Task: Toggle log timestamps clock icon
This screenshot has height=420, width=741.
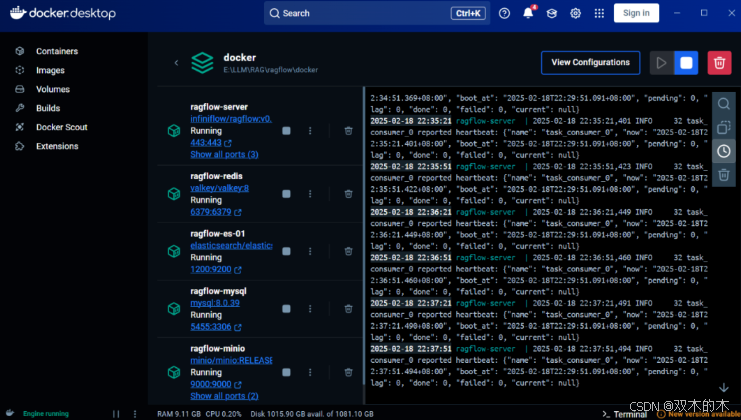Action: coord(724,151)
